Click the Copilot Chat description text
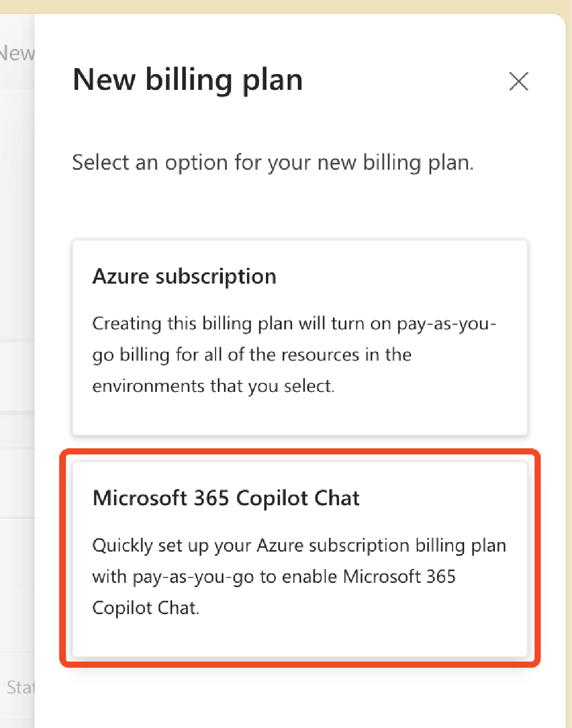Viewport: 572px width, 728px height. point(299,576)
